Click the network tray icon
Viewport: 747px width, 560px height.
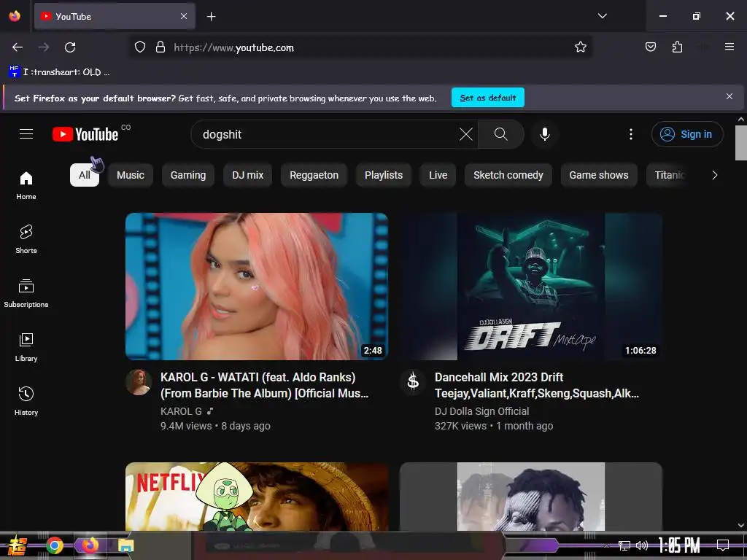[624, 545]
